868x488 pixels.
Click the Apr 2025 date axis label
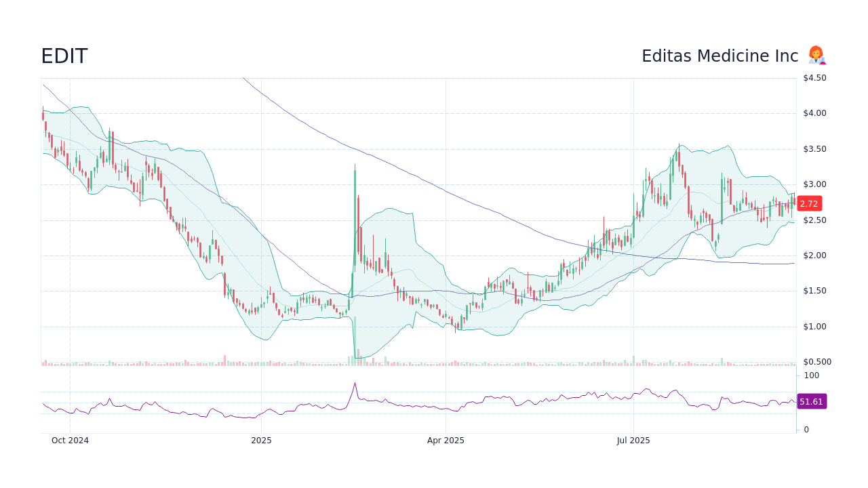(x=446, y=441)
